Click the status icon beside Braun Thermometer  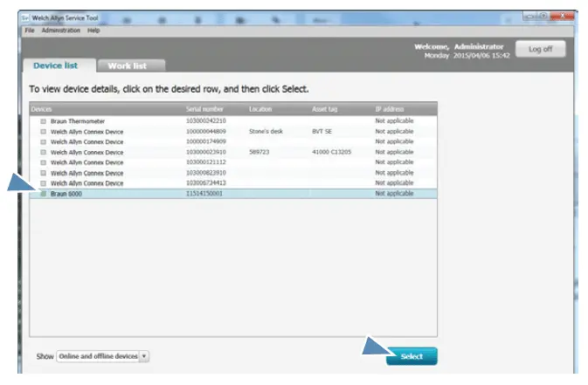(44, 121)
